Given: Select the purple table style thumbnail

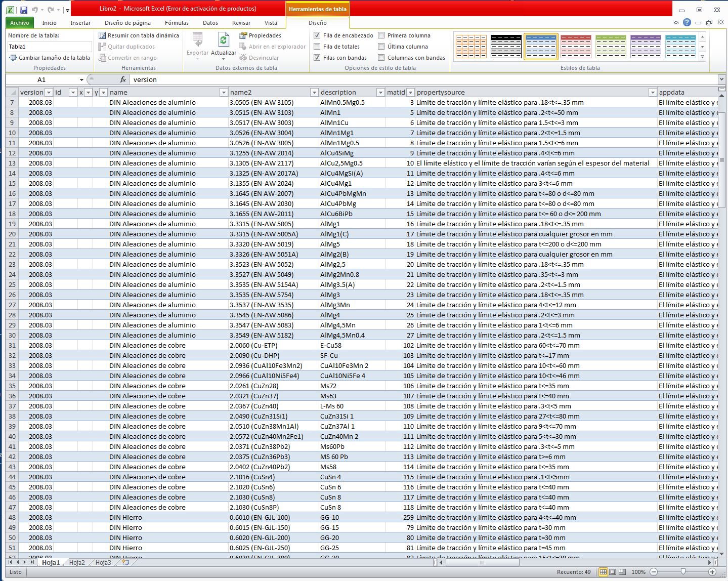Looking at the screenshot, I should (646, 47).
